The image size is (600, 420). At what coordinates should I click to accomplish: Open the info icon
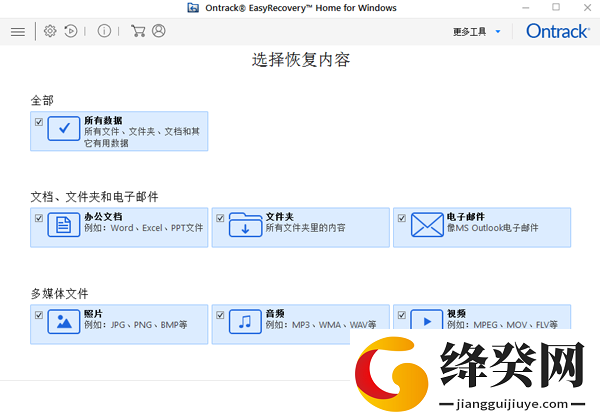104,31
